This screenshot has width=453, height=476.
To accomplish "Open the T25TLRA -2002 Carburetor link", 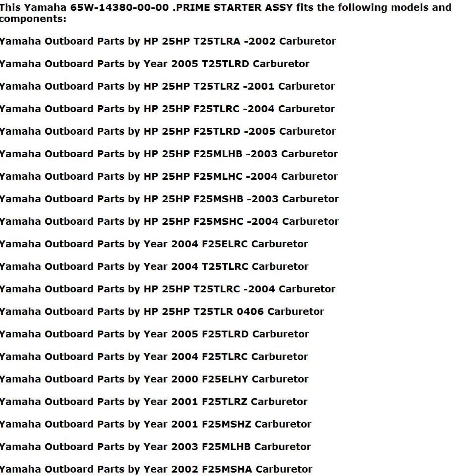I will coord(167,41).
